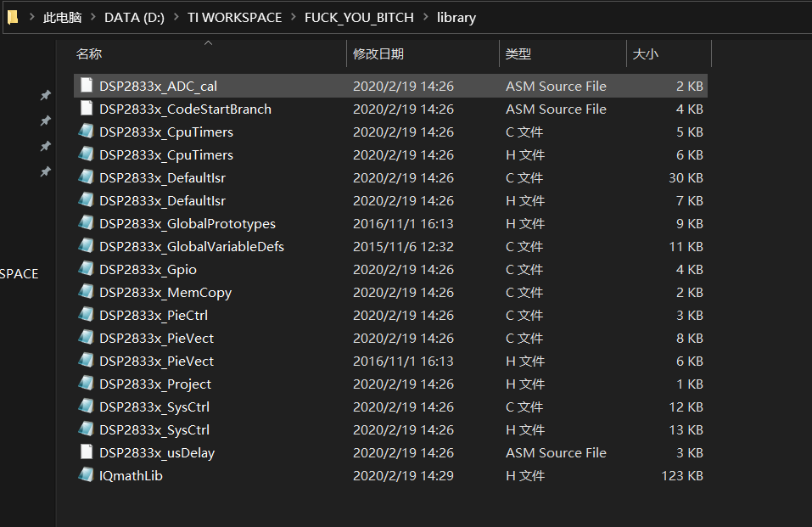The width and height of the screenshot is (812, 527).
Task: Go to DATA (D:) in the address path
Action: coord(135,17)
